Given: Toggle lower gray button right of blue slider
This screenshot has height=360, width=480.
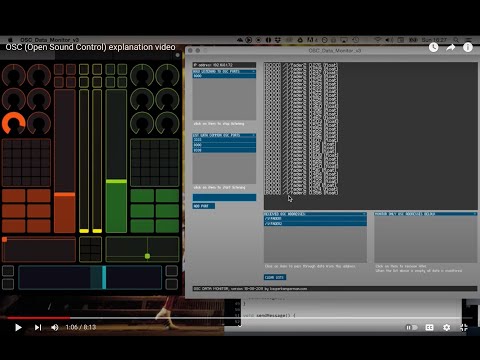Looking at the screenshot, I should [172, 284].
